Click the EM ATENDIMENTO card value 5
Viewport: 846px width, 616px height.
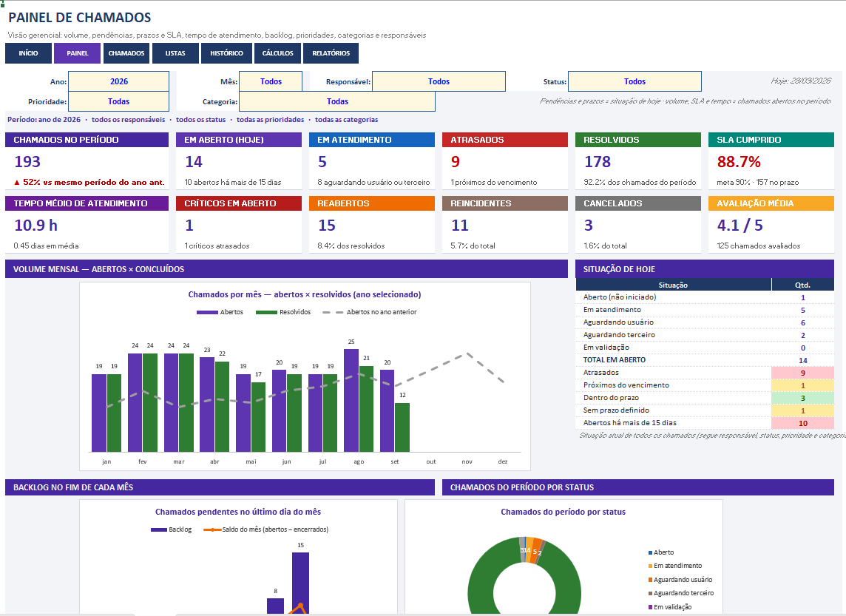point(322,162)
